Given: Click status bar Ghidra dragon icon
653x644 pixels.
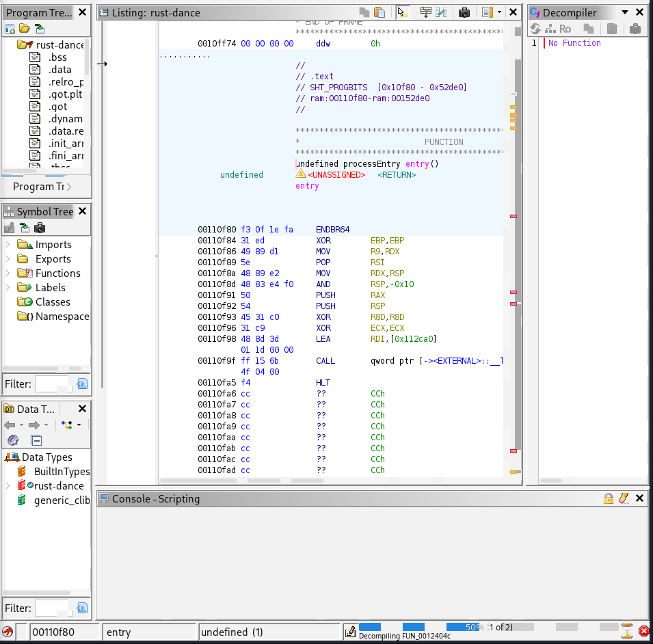Looking at the screenshot, I should (x=7, y=632).
